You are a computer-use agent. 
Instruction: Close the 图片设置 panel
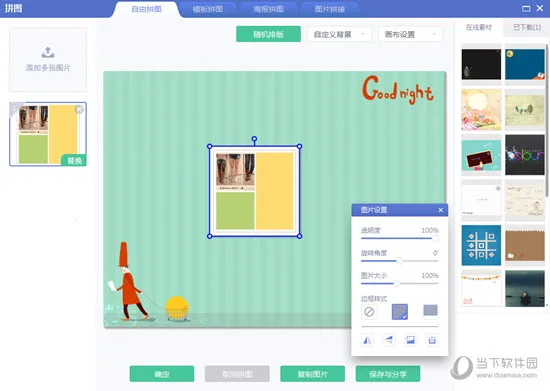(441, 210)
